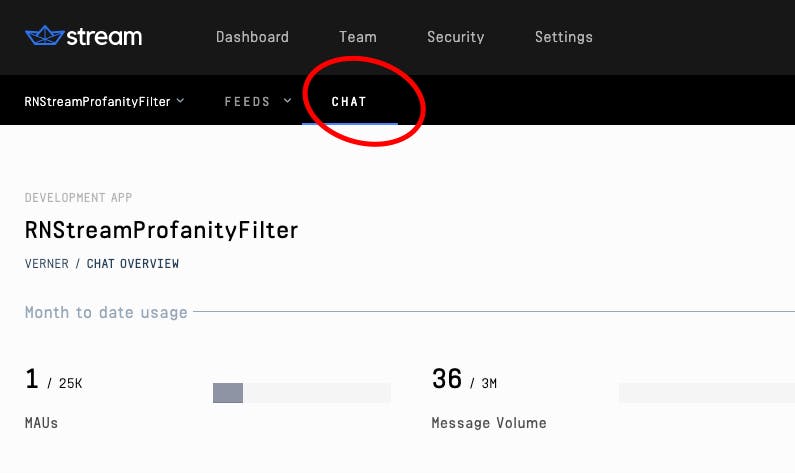Click the 1 / 25K MAUs count
Image resolution: width=795 pixels, height=473 pixels.
click(53, 380)
